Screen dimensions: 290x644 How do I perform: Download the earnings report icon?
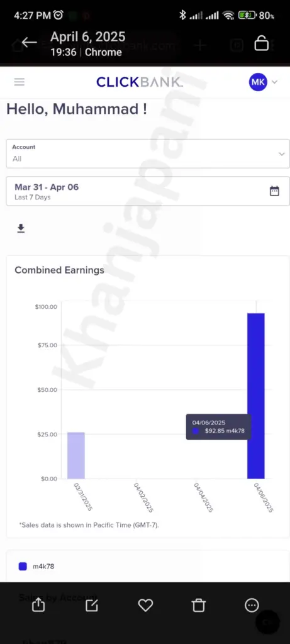21,228
